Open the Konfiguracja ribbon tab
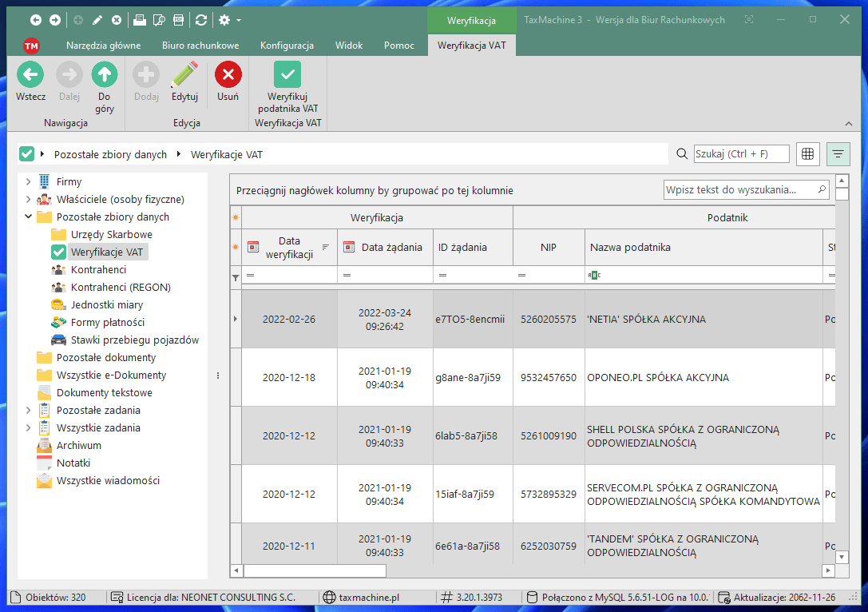 tap(288, 46)
